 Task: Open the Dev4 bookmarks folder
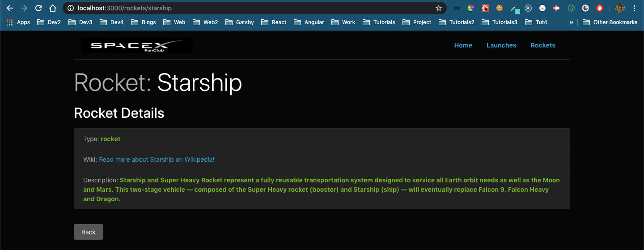coord(112,22)
